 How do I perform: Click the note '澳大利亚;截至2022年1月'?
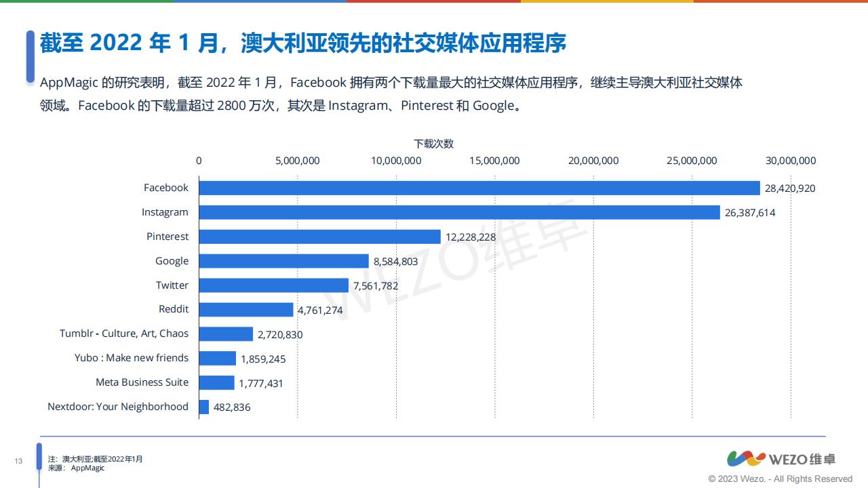[102, 459]
